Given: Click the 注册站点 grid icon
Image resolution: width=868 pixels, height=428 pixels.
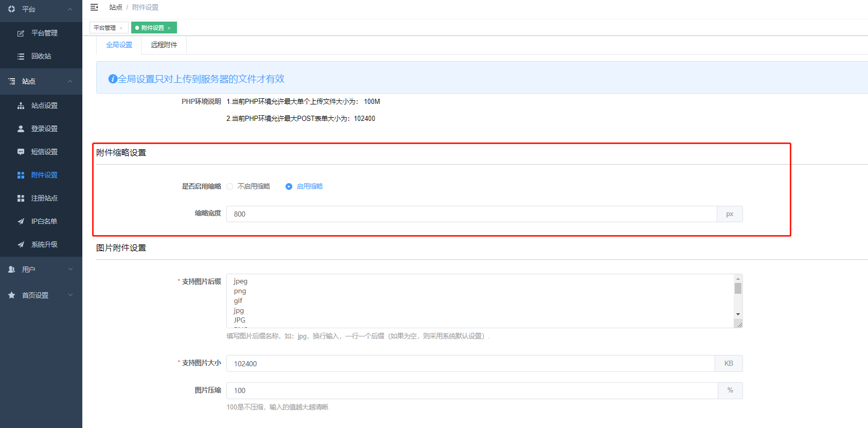Looking at the screenshot, I should pyautogui.click(x=21, y=199).
